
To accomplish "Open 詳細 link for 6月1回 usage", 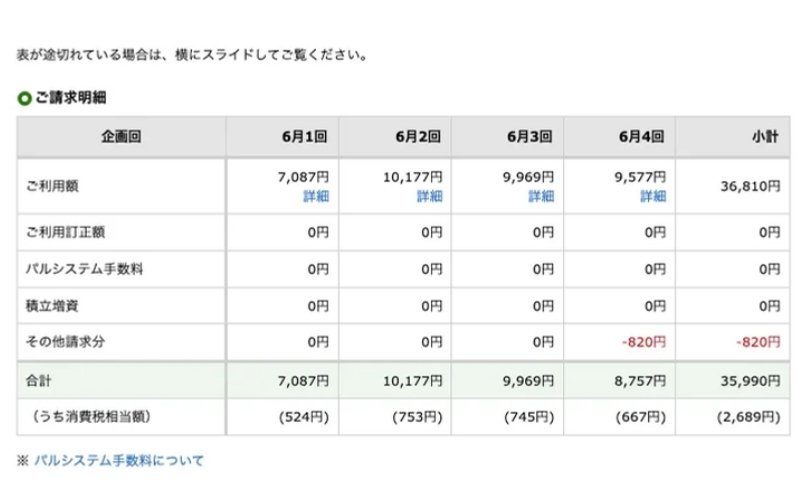I will click(316, 196).
